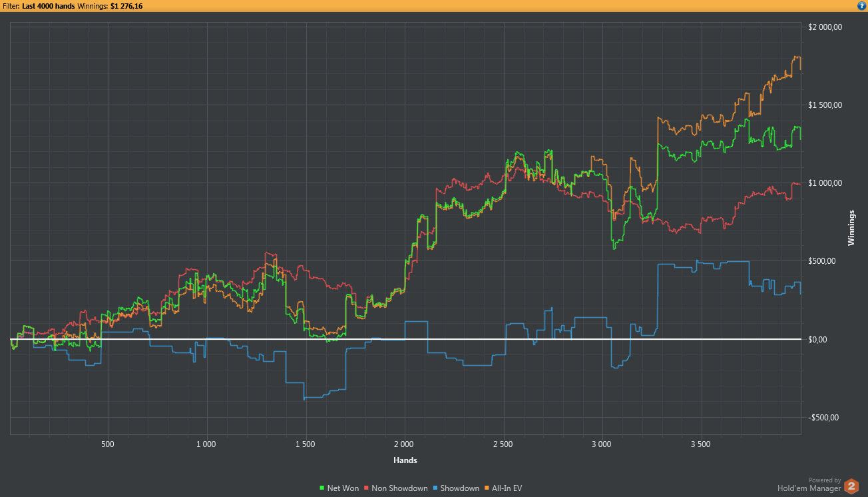Click the green Net Won legend square
The height and width of the screenshot is (497, 868).
tap(323, 488)
